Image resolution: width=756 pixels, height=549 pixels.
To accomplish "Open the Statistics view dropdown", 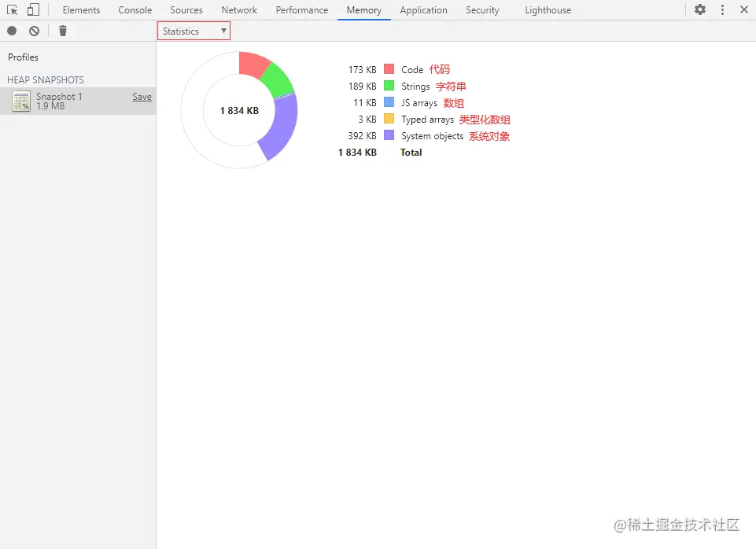I will [194, 31].
